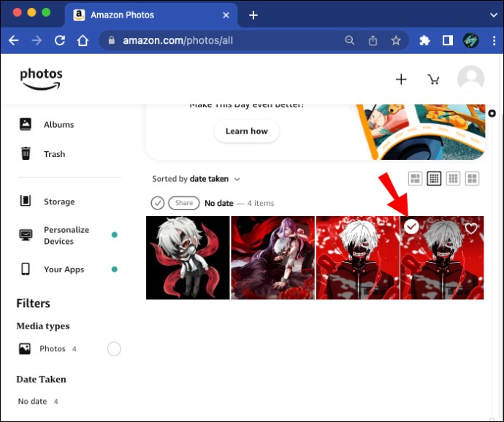Click the plus add photos icon
This screenshot has height=422, width=504.
[401, 80]
